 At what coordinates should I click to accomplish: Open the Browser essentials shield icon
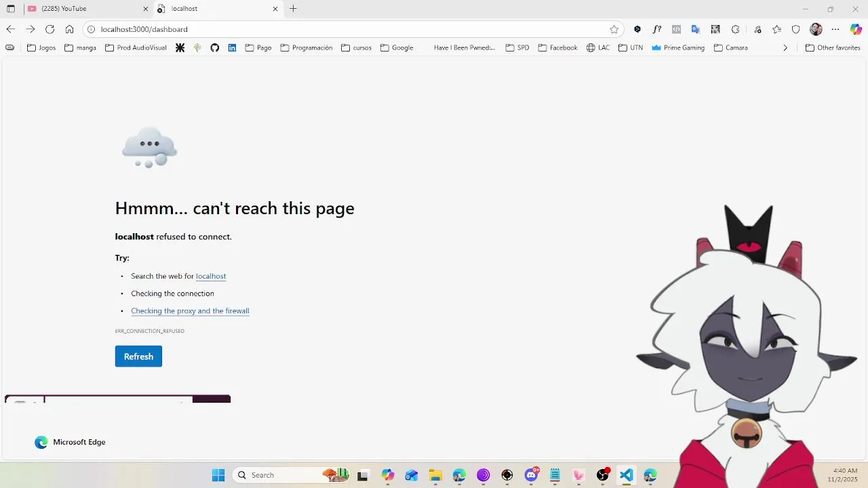click(796, 29)
